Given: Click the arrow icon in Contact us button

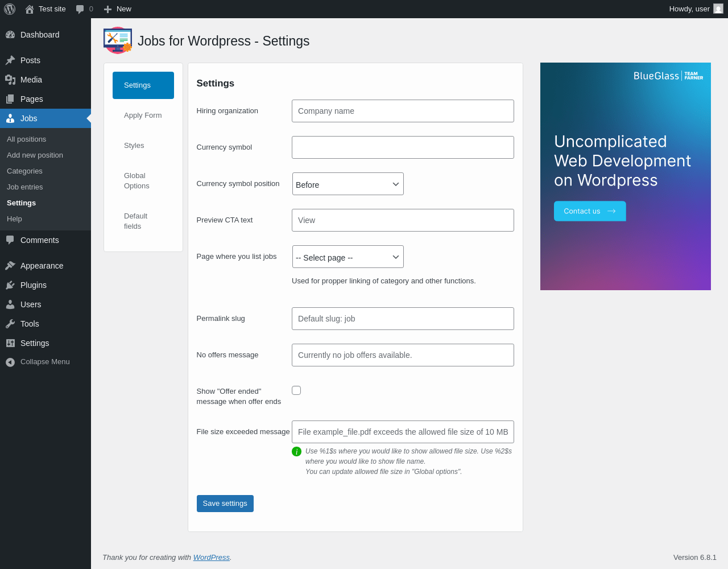Looking at the screenshot, I should point(611,211).
